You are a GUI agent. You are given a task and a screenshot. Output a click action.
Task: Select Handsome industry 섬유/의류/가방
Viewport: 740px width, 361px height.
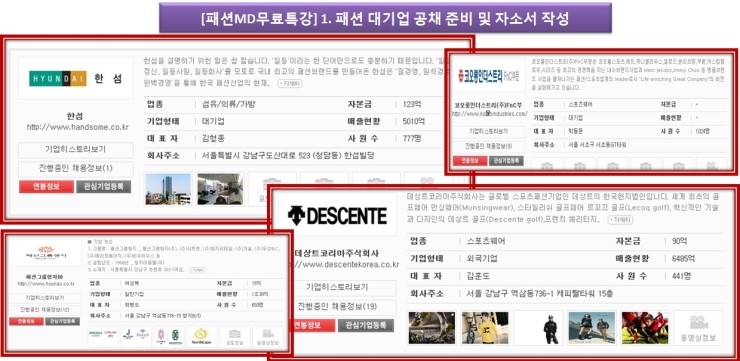228,105
